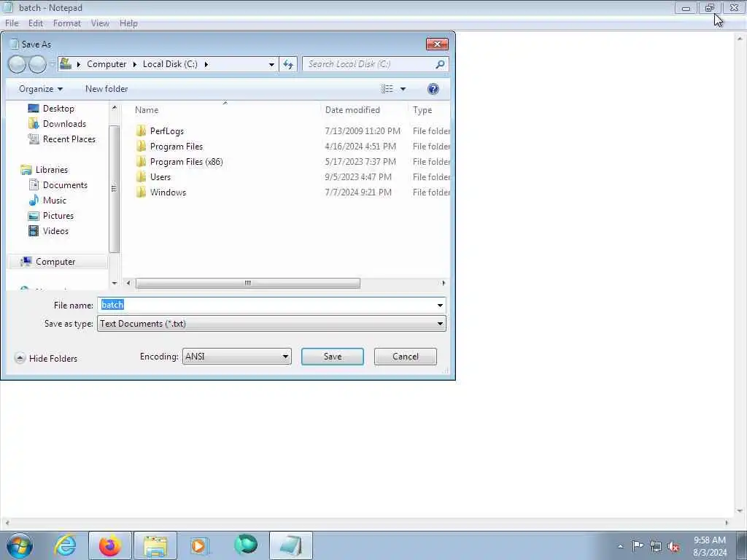The height and width of the screenshot is (560, 747).
Task: Open the Help icon in Save As dialog
Action: pyautogui.click(x=433, y=89)
